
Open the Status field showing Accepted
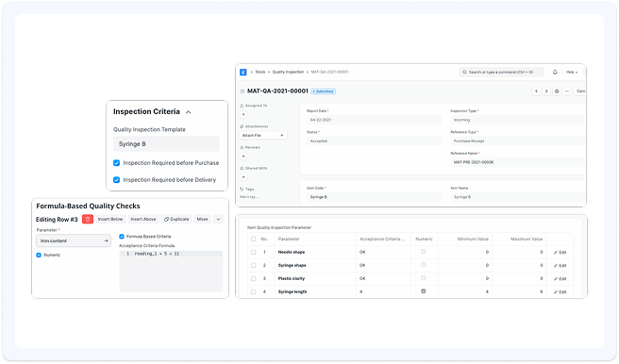pyautogui.click(x=375, y=141)
